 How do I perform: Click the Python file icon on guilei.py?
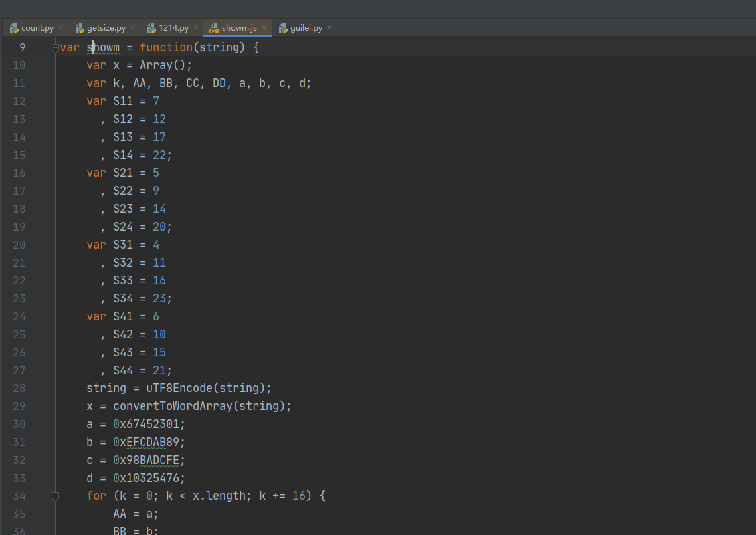[284, 29]
